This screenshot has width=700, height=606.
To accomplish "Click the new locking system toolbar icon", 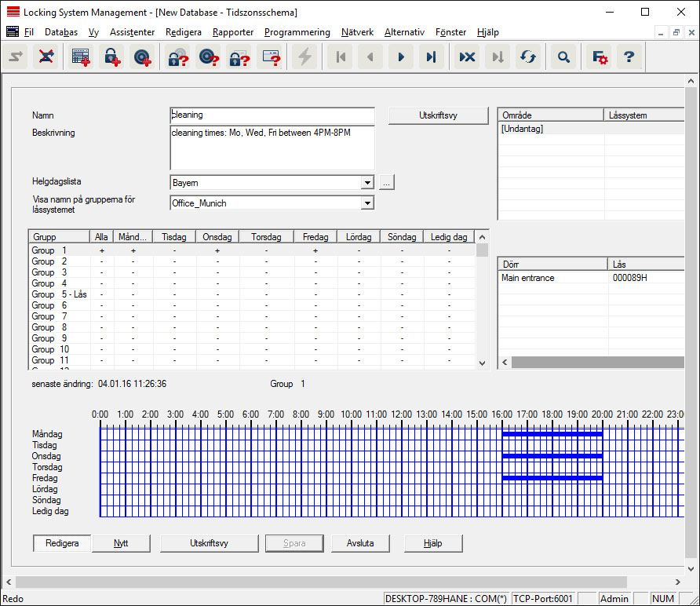I will pyautogui.click(x=80, y=57).
